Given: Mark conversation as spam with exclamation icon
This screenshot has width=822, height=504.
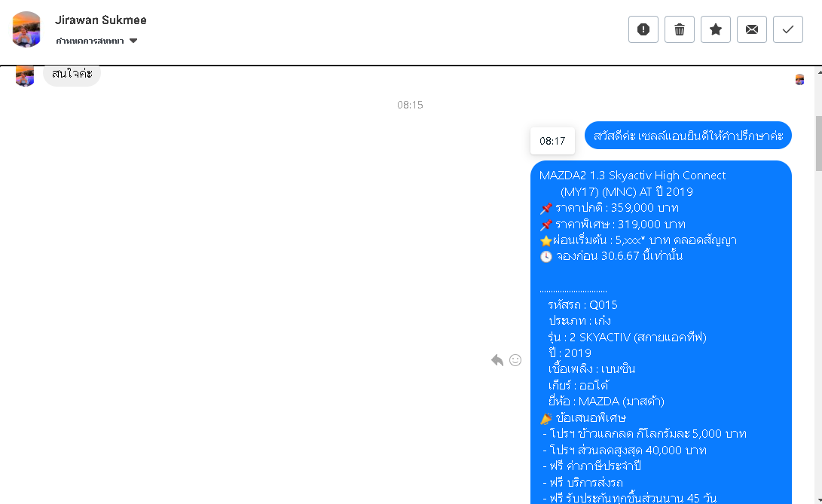Looking at the screenshot, I should 643,29.
